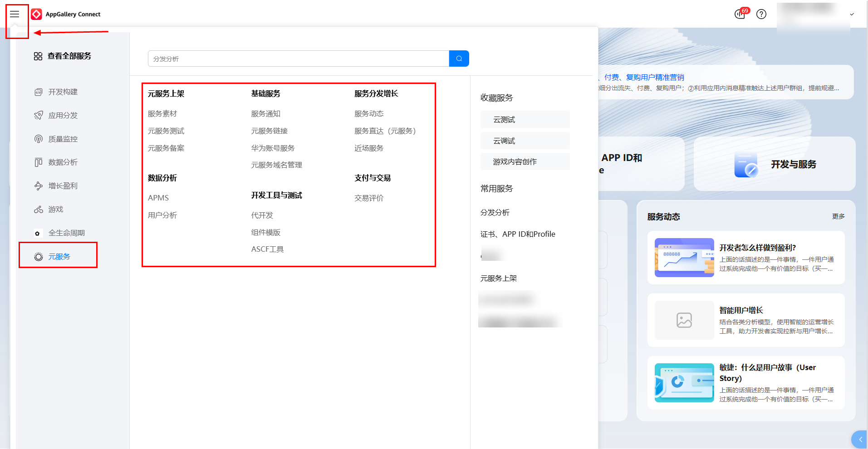Select 数据分析 in the sidebar menu
The height and width of the screenshot is (449, 868).
63,162
